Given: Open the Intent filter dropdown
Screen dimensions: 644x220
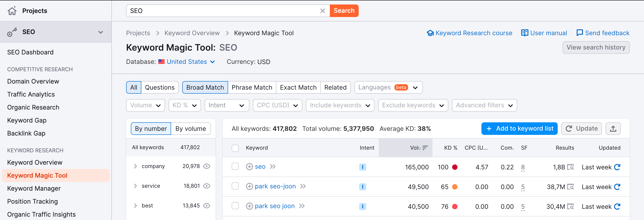Looking at the screenshot, I should click(227, 105).
